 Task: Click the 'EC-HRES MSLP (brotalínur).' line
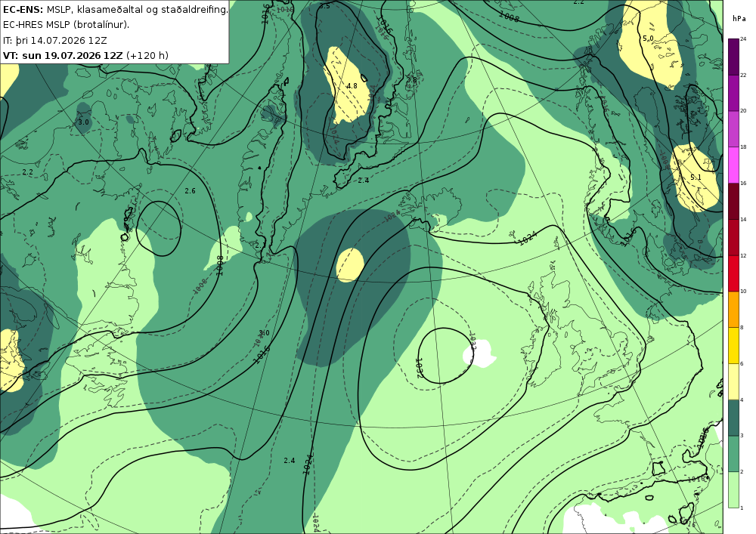coord(66,25)
